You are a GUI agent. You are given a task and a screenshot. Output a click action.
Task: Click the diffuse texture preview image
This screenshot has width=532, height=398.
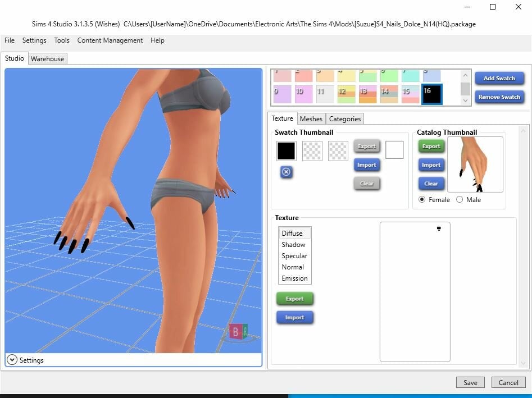click(x=415, y=292)
